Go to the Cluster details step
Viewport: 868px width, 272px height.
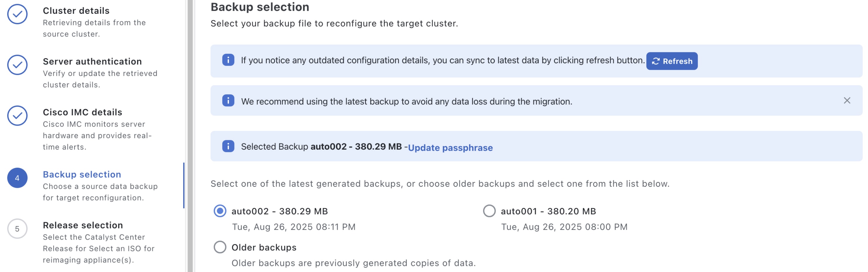coord(76,11)
